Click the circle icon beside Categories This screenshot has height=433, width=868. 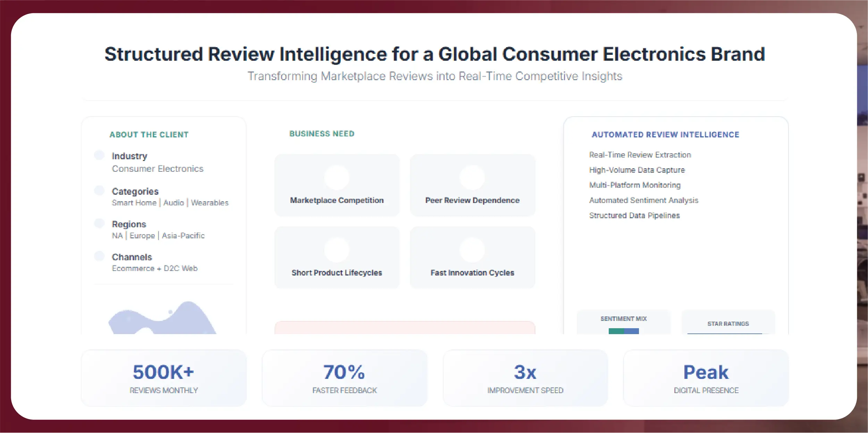coord(99,190)
